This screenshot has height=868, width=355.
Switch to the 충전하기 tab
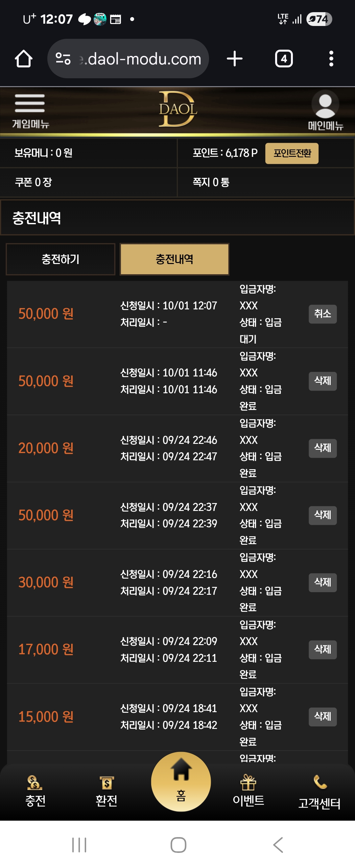click(x=60, y=259)
